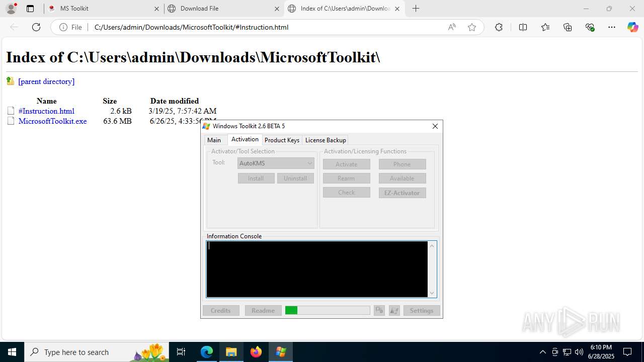644x362 pixels.
Task: Click the console scrollbar down arrow
Action: point(432,293)
